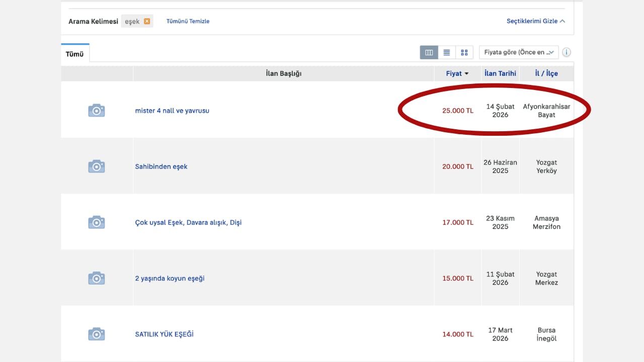Click 'Tümünü Temizle' to clear filters
This screenshot has width=644, height=362.
pos(188,21)
